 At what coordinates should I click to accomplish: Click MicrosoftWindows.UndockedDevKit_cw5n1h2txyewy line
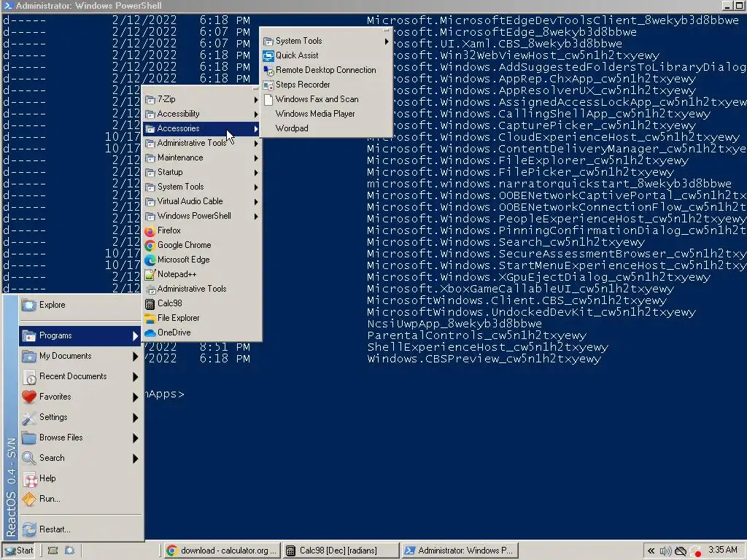[531, 312]
